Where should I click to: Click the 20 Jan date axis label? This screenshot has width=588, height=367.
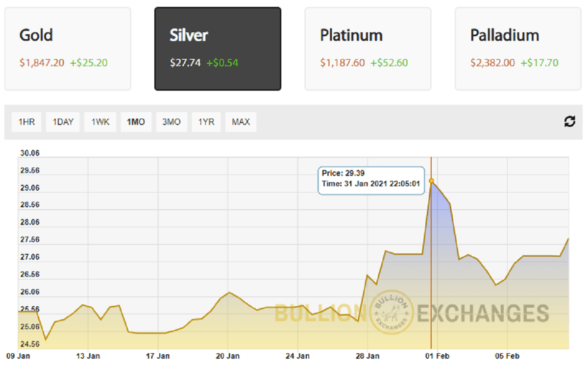(227, 356)
